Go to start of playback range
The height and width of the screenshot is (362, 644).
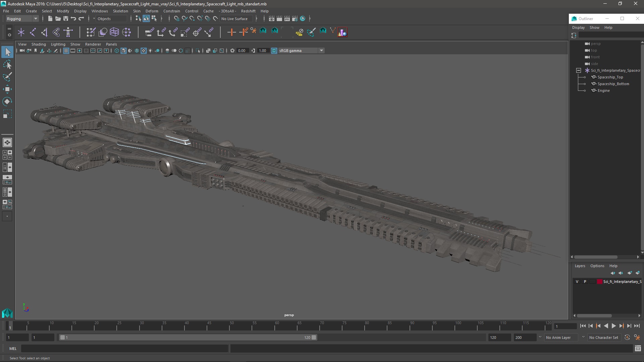(x=583, y=326)
